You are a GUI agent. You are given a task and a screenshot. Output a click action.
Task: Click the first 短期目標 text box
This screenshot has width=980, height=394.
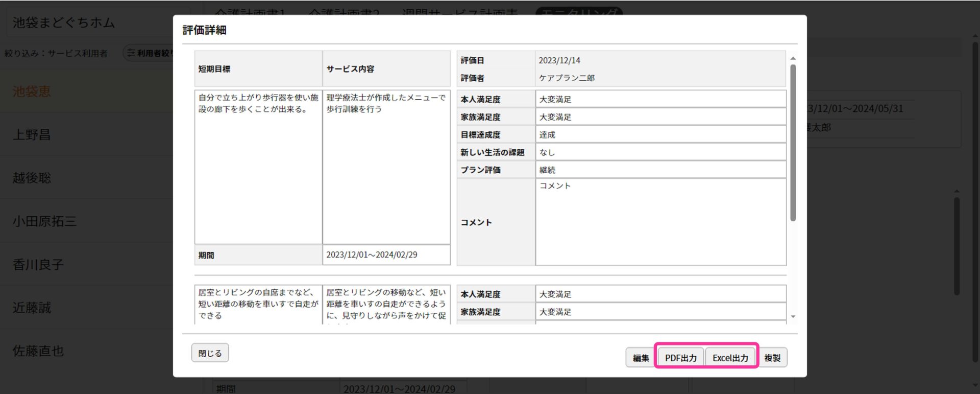pos(258,167)
